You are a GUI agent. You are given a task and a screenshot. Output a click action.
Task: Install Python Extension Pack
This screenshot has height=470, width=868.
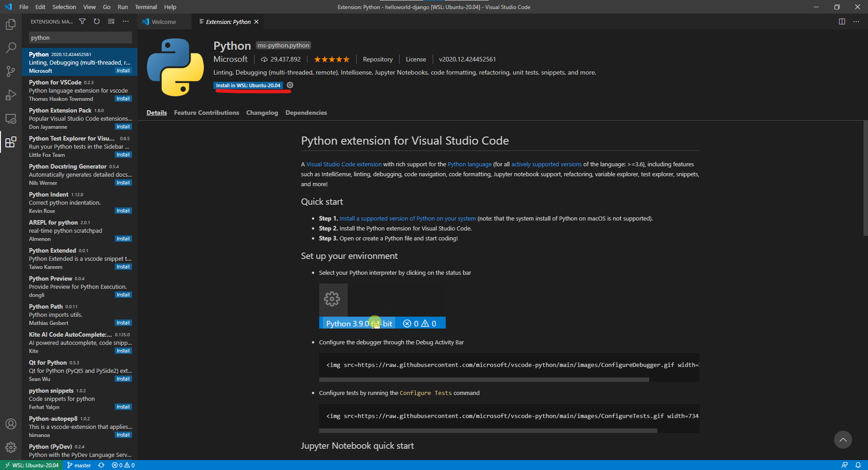(123, 127)
